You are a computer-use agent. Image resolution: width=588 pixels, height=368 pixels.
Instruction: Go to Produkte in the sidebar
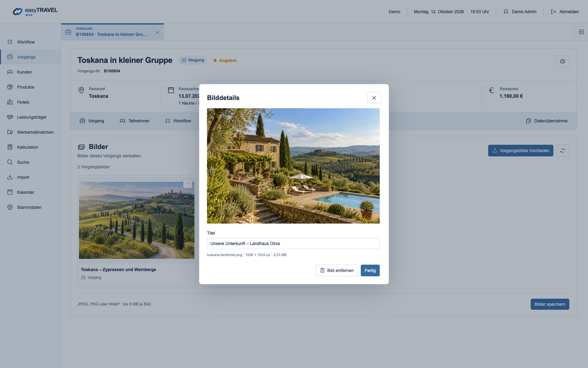click(31, 87)
